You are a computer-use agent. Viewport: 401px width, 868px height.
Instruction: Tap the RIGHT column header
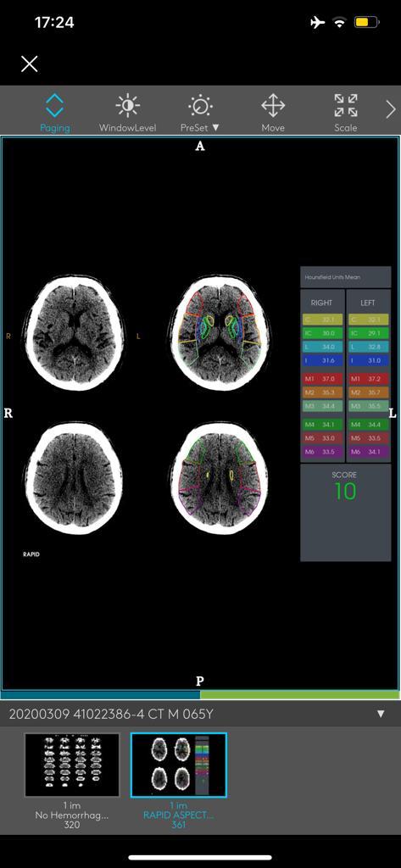coord(322,303)
